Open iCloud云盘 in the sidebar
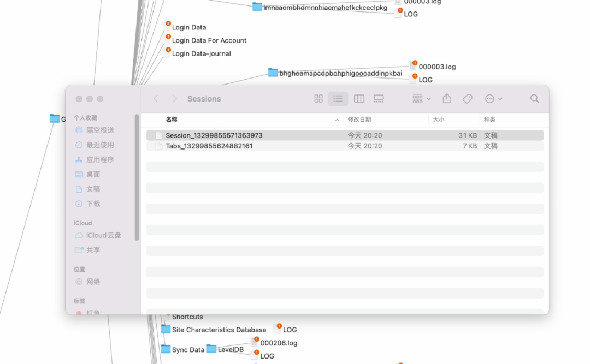Screen dimensions: 590x364 [x=103, y=235]
